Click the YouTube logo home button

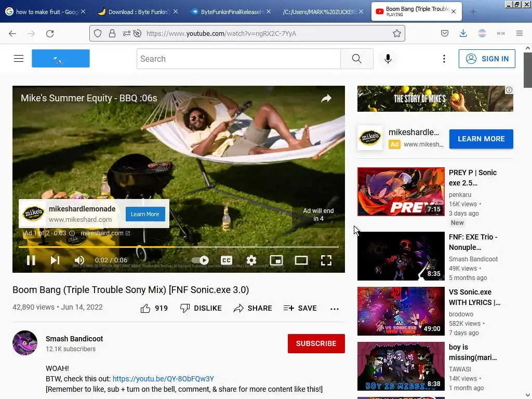(x=61, y=58)
